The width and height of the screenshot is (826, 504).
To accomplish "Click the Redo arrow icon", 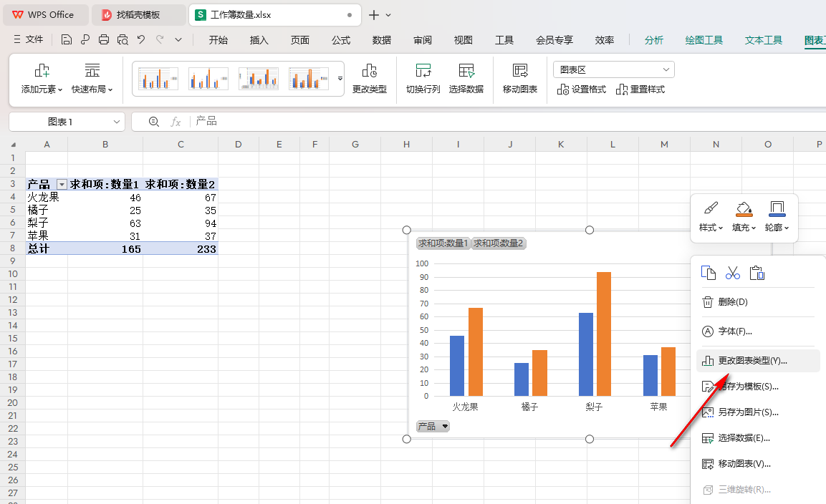I will 160,39.
